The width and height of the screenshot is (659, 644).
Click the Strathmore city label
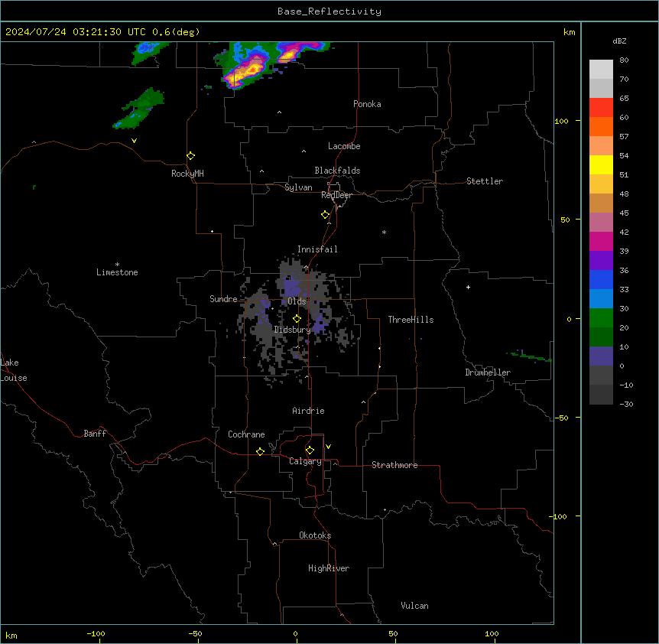pyautogui.click(x=394, y=465)
